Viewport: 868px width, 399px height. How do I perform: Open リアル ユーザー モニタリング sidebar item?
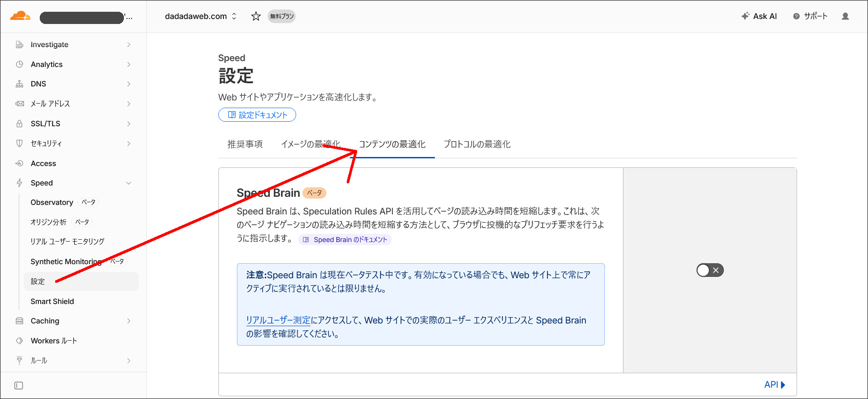tap(67, 242)
